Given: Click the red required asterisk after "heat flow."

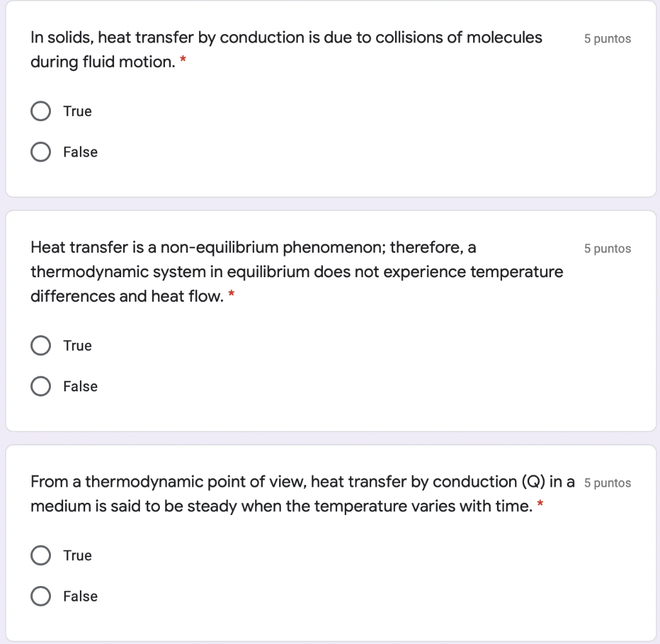Looking at the screenshot, I should click(x=231, y=295).
